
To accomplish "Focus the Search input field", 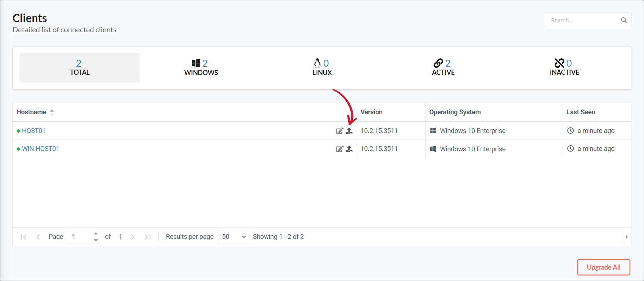I will [588, 20].
